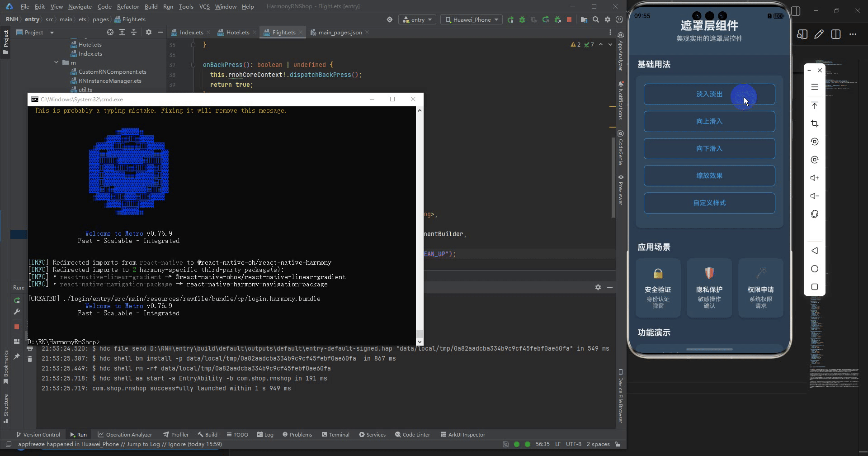Tap the 隐私保护 card on phone

click(x=709, y=288)
